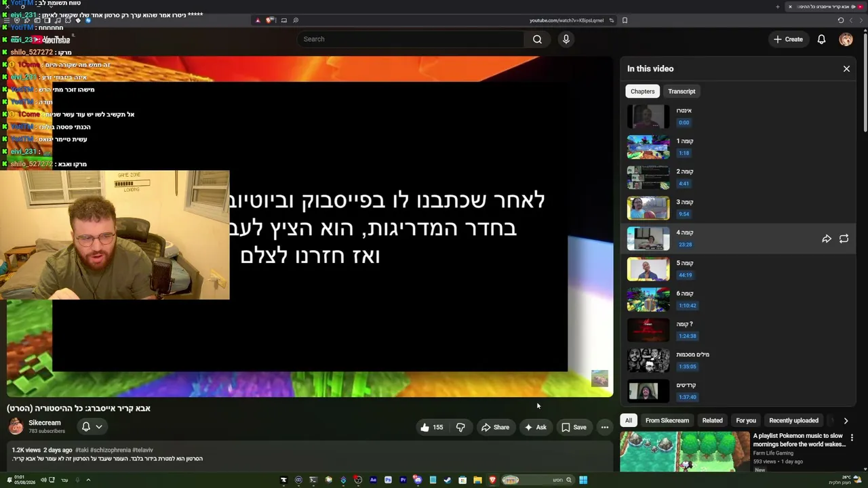Click the 23:28 chapter timestamp
The width and height of the screenshot is (868, 488).
685,245
